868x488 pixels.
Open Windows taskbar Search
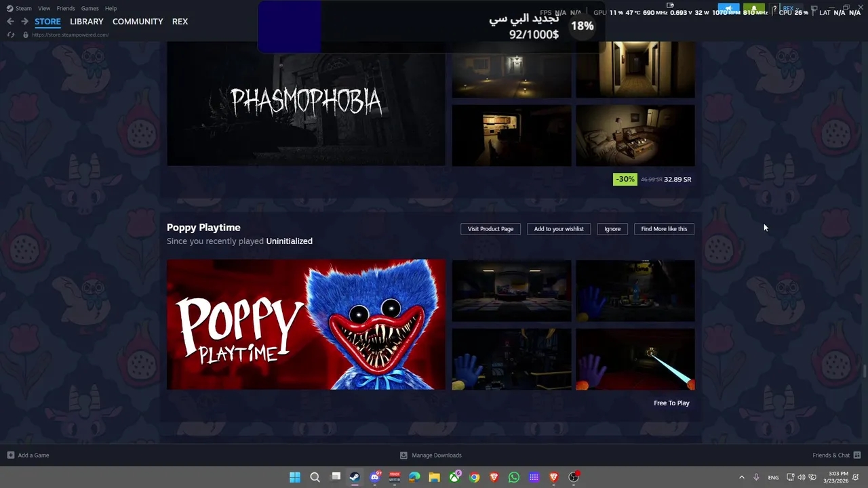click(x=315, y=477)
